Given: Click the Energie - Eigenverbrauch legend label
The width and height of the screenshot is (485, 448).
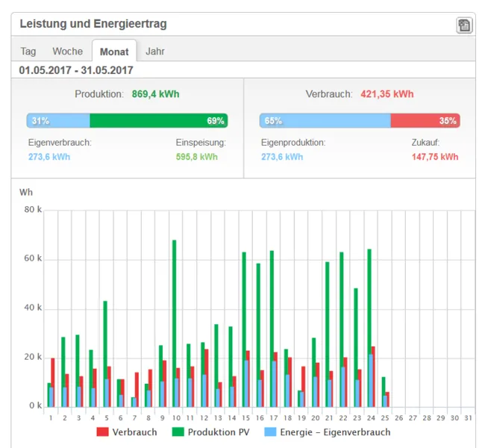Looking at the screenshot, I should tap(335, 432).
